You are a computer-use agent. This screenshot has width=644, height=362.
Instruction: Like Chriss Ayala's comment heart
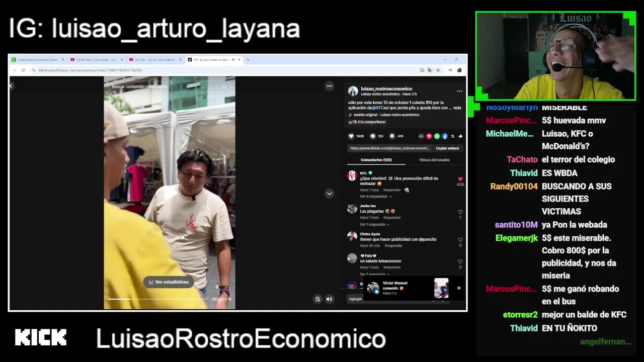tap(460, 240)
